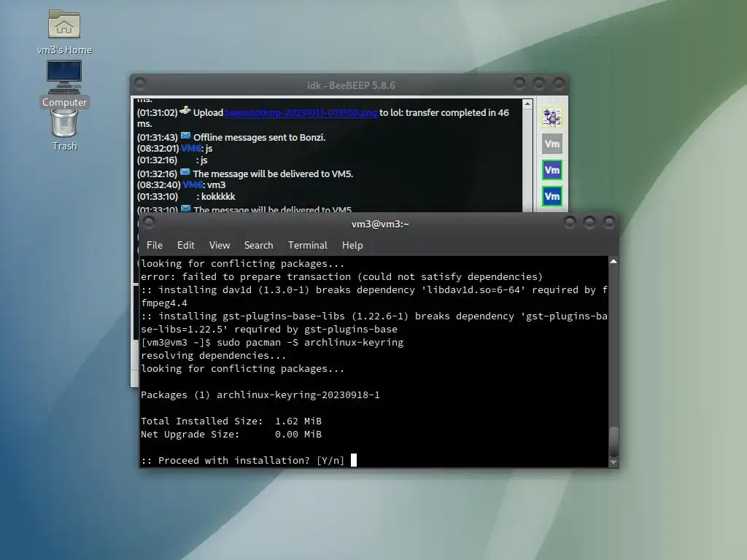This screenshot has height=560, width=747.
Task: Open the Edit menu in terminal
Action: pyautogui.click(x=186, y=245)
